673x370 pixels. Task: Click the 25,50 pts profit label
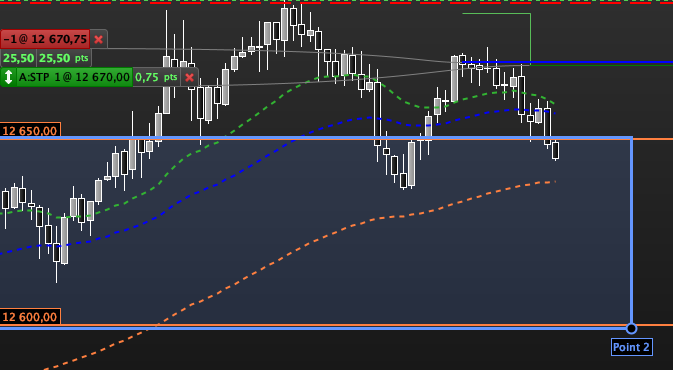pyautogui.click(x=64, y=58)
